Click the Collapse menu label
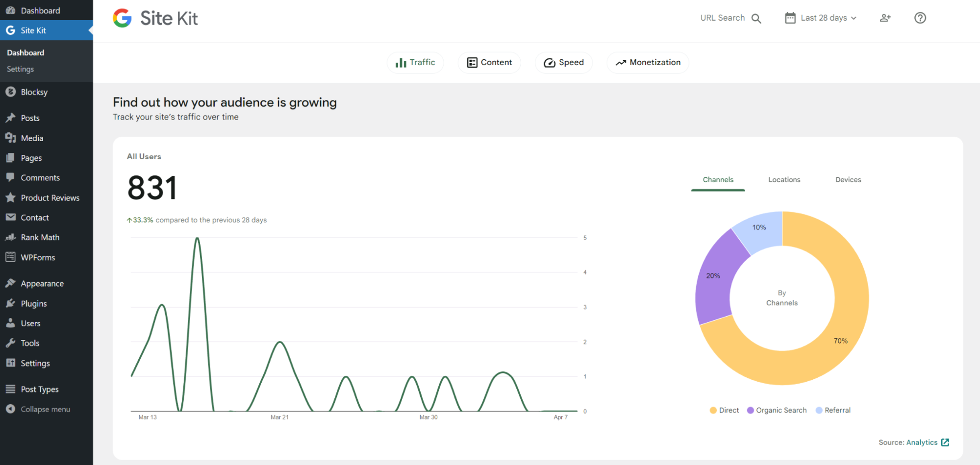This screenshot has height=465, width=980. (46, 409)
